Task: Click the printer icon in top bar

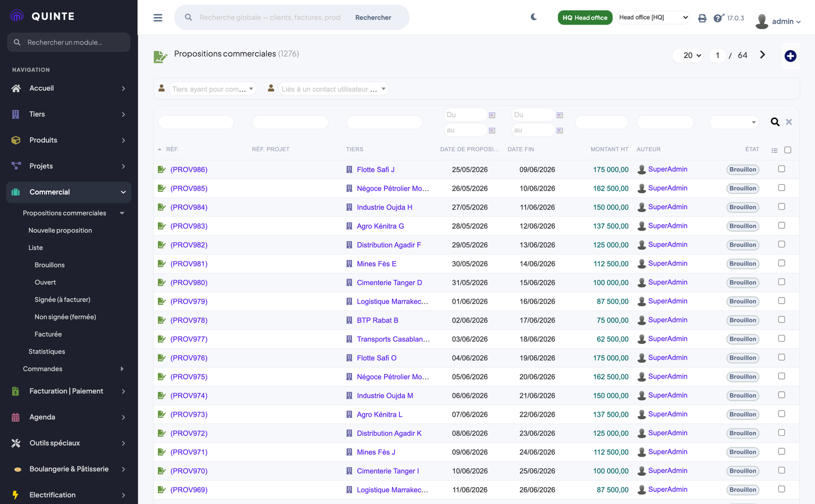Action: (702, 18)
